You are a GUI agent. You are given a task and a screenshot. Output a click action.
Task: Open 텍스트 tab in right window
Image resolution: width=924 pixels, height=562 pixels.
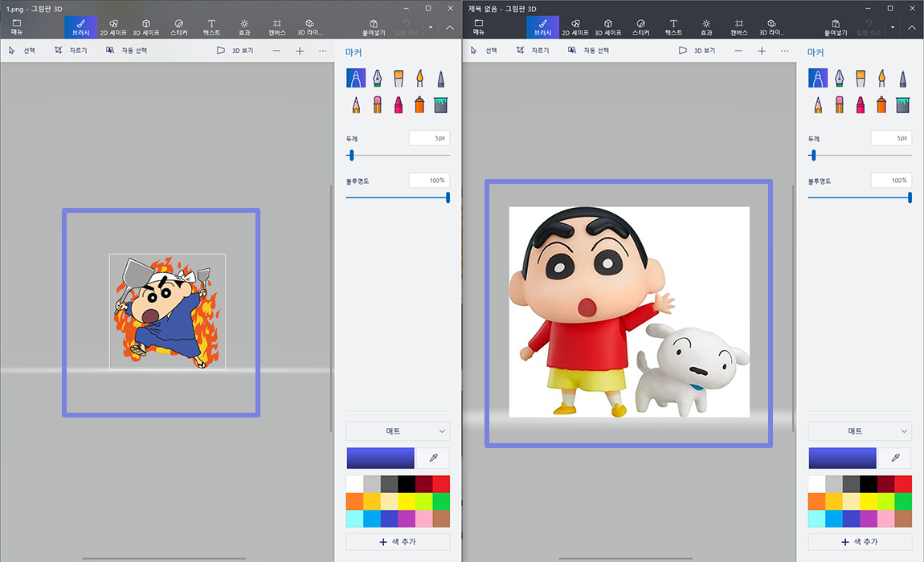click(673, 27)
